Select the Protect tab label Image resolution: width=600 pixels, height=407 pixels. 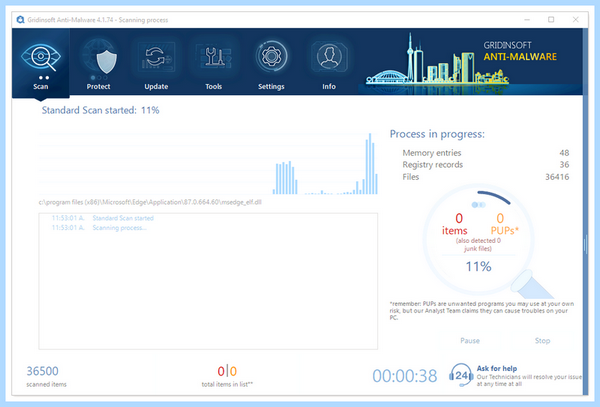98,86
